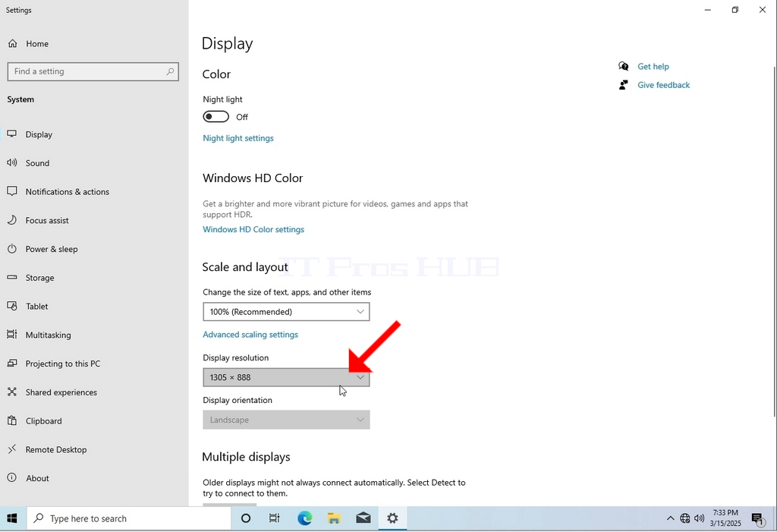Click the Get help chat icon
This screenshot has height=532, width=777.
click(624, 67)
